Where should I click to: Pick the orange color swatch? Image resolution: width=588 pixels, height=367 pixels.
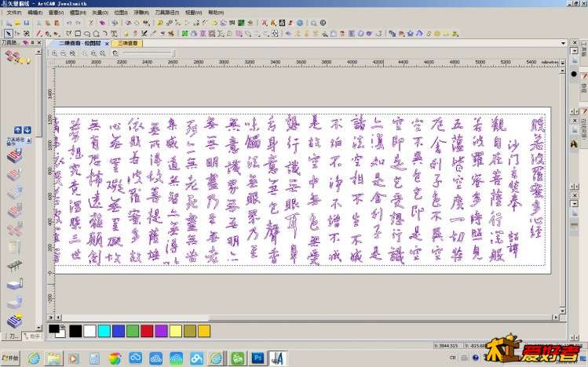tap(204, 331)
